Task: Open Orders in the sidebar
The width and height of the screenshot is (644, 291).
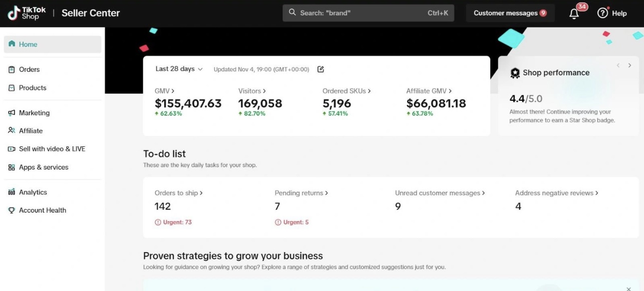Action: click(x=29, y=69)
